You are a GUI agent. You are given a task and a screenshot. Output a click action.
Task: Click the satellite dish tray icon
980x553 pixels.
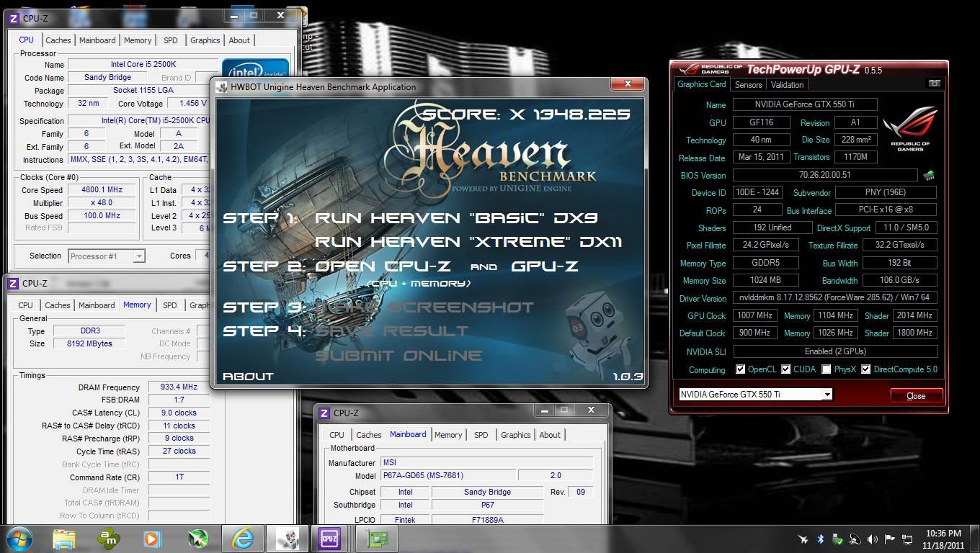(x=855, y=539)
